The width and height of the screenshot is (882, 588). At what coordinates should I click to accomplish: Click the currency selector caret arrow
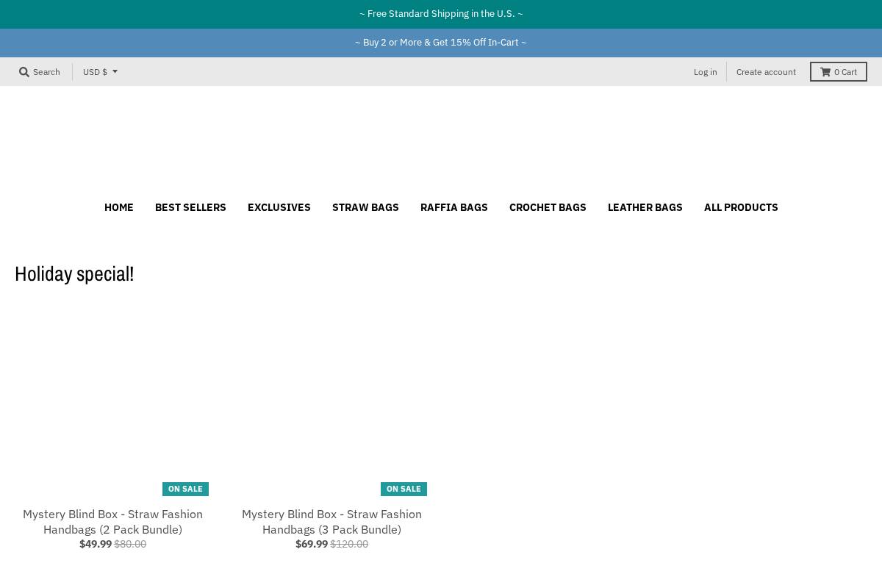114,71
